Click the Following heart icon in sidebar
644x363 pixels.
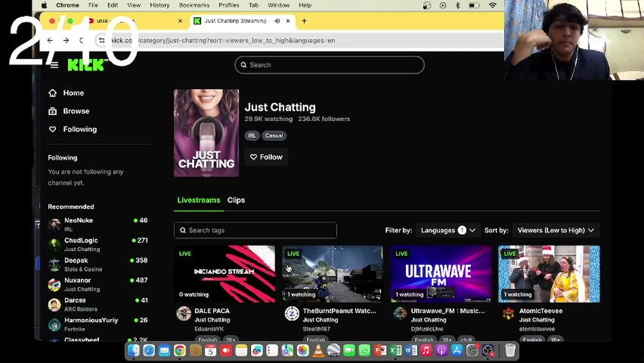point(52,129)
